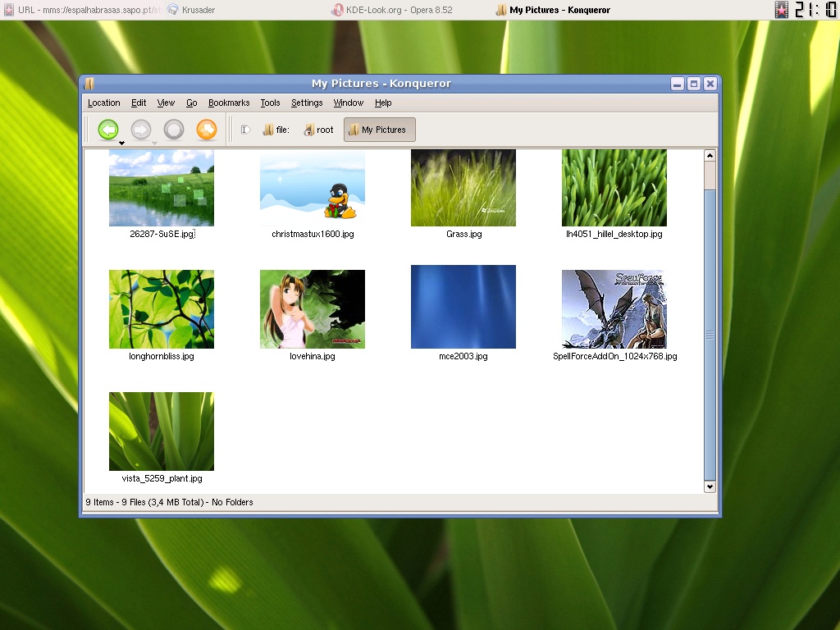This screenshot has width=840, height=630.
Task: Open the Edit menu
Action: click(139, 103)
